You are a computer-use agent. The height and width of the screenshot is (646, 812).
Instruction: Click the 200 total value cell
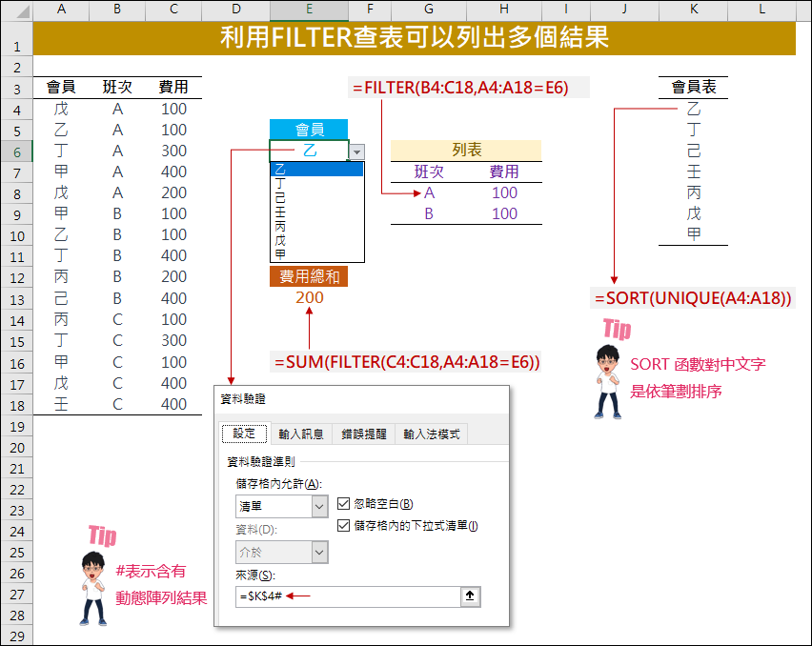coord(309,297)
